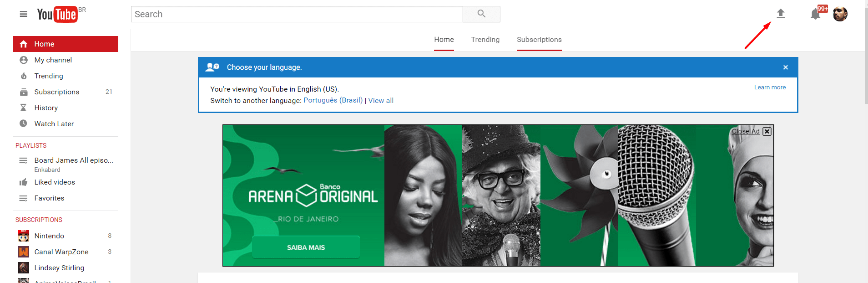This screenshot has height=283, width=868.
Task: Click the View all languages link
Action: [381, 101]
